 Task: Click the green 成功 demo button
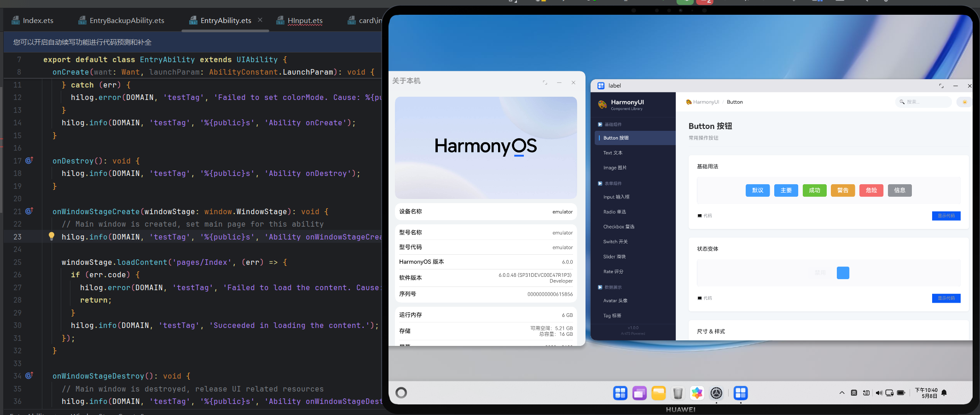click(x=815, y=190)
